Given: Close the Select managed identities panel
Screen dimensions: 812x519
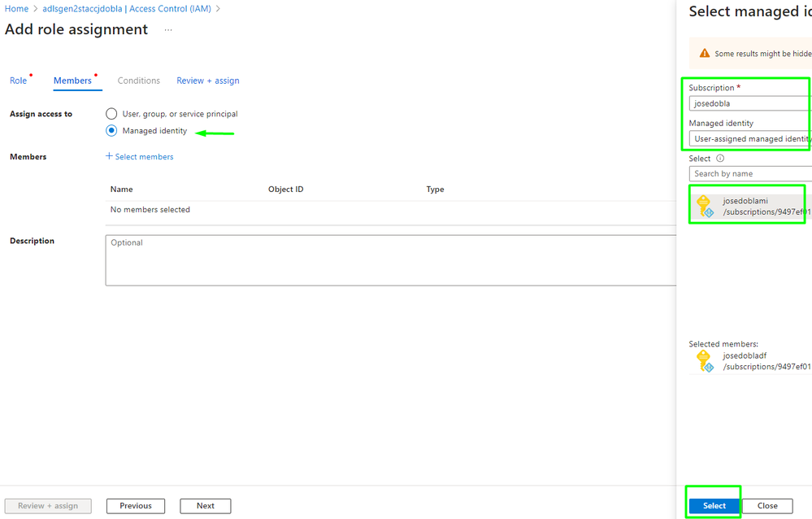Looking at the screenshot, I should click(767, 505).
